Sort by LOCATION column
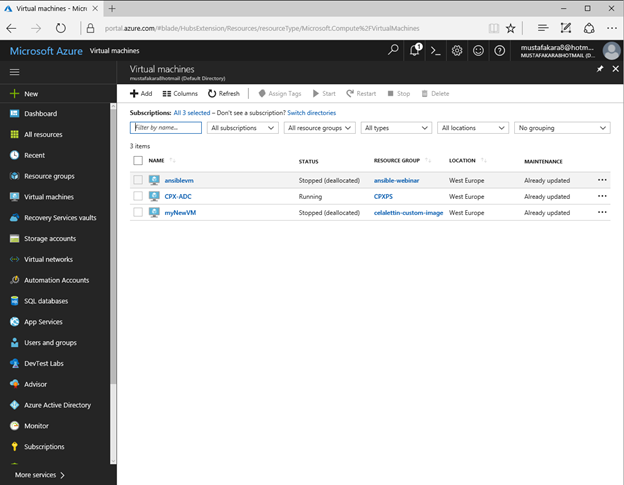The image size is (624, 485). [462, 160]
